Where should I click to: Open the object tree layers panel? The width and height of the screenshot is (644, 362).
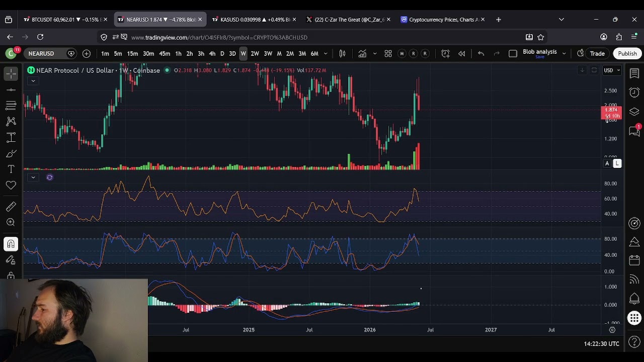coord(634,112)
